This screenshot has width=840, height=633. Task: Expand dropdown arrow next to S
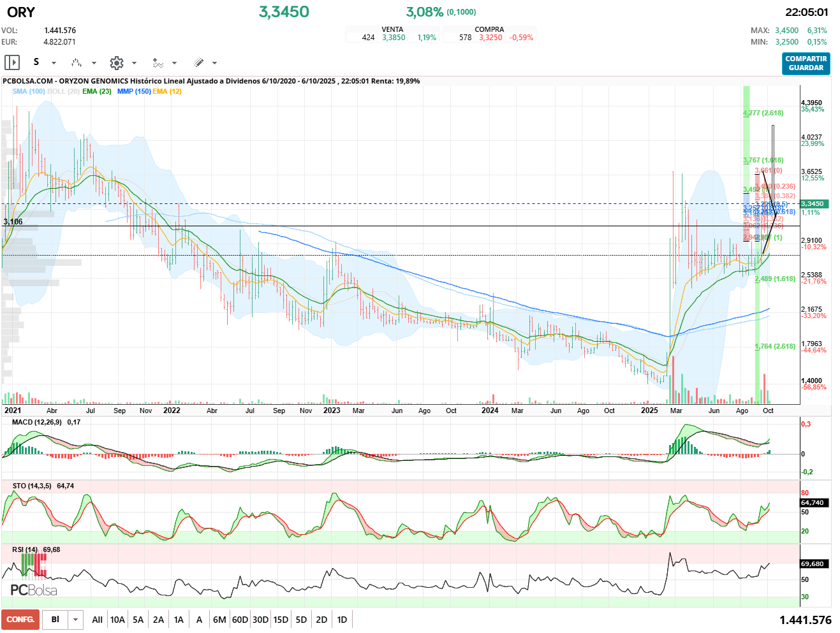pyautogui.click(x=54, y=63)
